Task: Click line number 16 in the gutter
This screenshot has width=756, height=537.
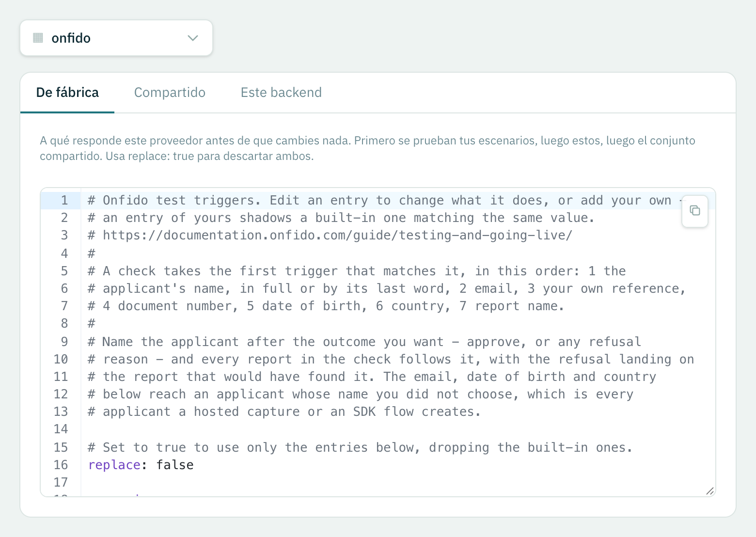Action: tap(61, 465)
